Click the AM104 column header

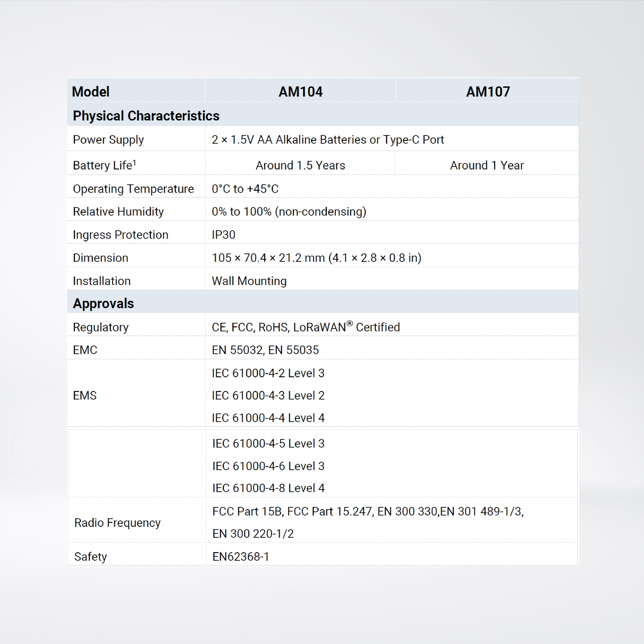[300, 92]
